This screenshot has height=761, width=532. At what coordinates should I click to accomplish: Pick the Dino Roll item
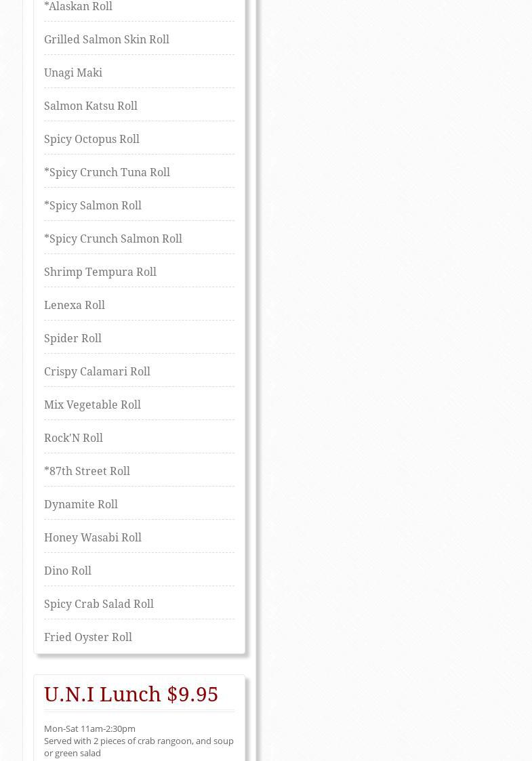[x=68, y=571]
